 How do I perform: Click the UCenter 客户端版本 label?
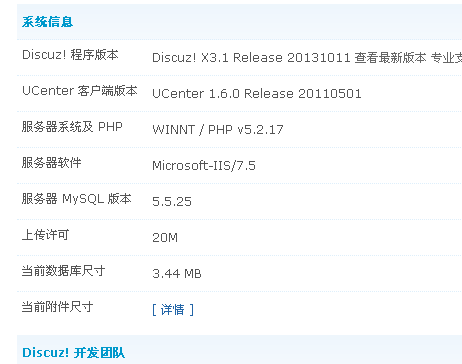[x=80, y=91]
